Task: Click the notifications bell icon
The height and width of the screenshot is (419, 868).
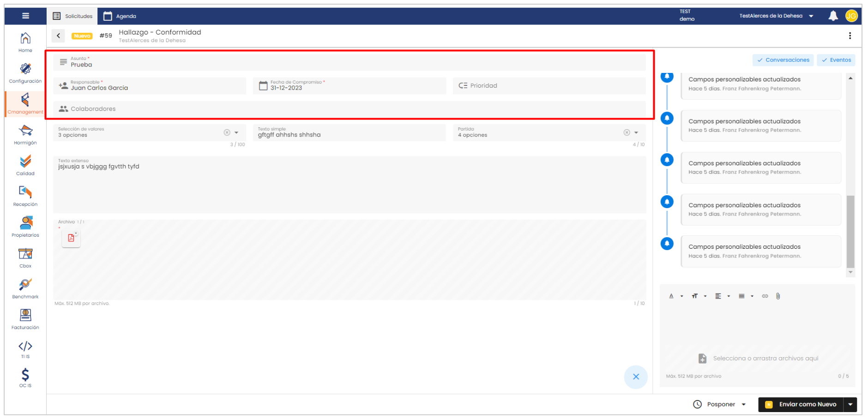Action: (x=833, y=16)
